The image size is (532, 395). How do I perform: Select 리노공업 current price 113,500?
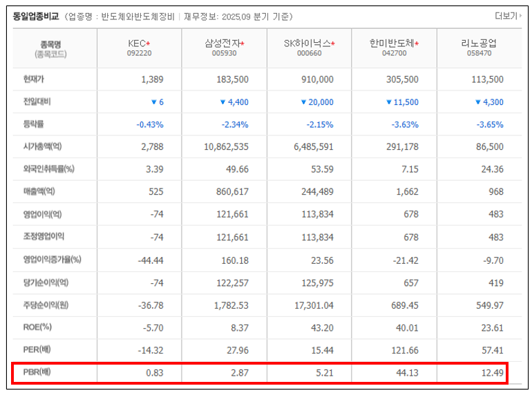coord(487,79)
